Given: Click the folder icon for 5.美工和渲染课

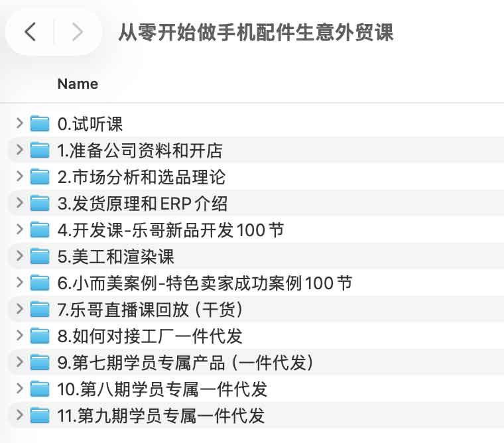Looking at the screenshot, I should (x=40, y=257).
